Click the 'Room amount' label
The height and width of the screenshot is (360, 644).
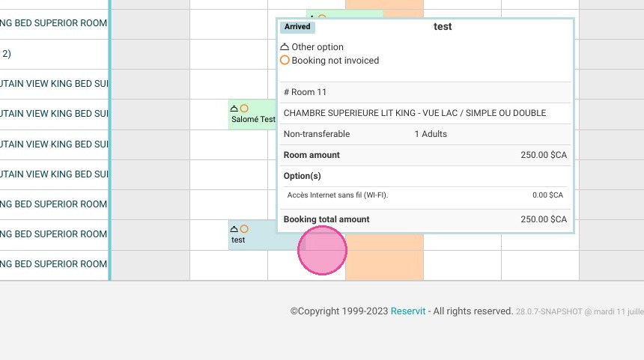click(x=312, y=155)
